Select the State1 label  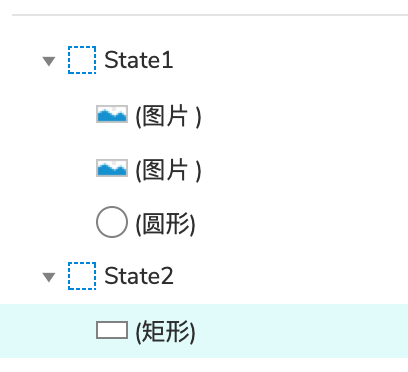pyautogui.click(x=139, y=60)
